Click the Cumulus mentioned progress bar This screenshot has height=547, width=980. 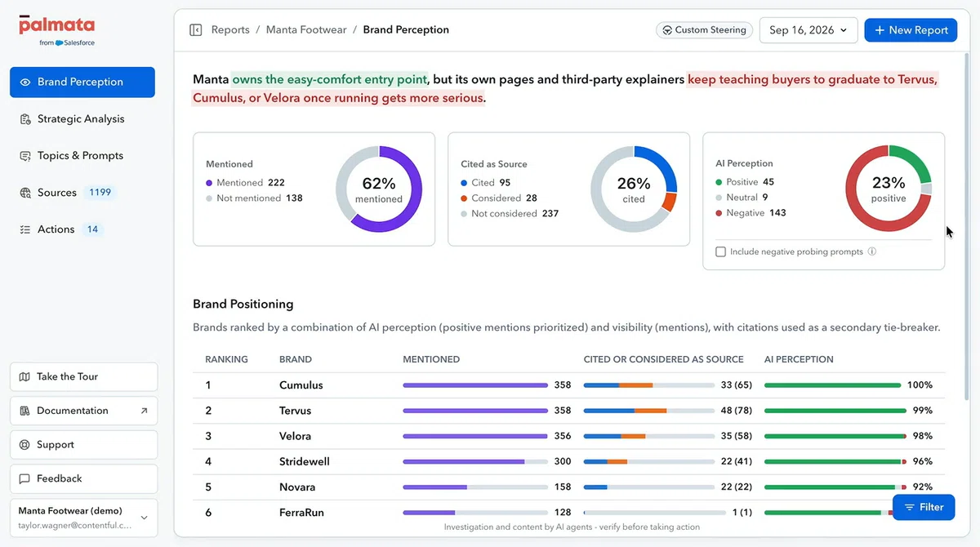click(475, 385)
